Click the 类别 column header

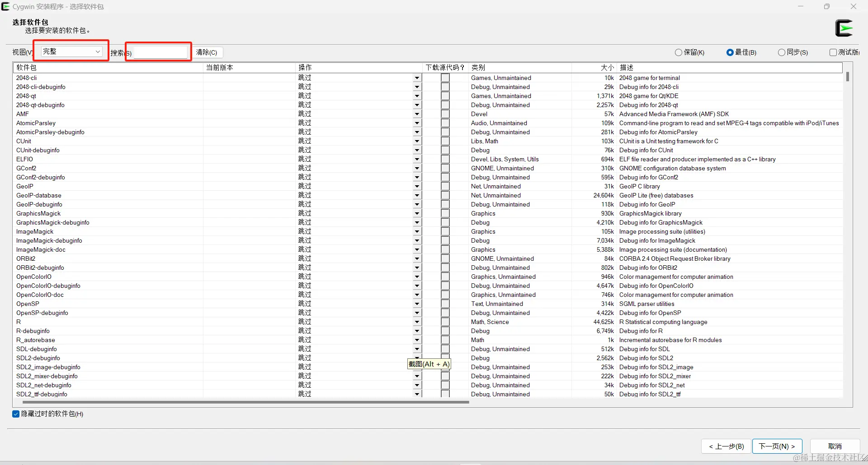pyautogui.click(x=520, y=67)
